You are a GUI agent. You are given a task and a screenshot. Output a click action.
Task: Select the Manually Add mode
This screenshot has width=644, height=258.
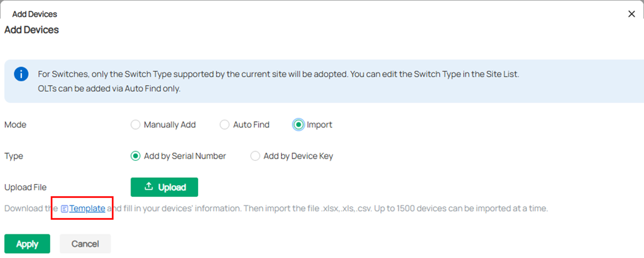click(136, 124)
